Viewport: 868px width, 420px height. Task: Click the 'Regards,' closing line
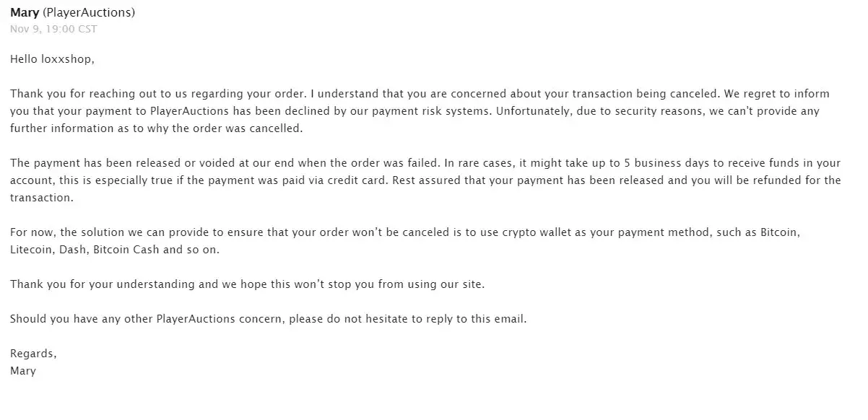(33, 354)
